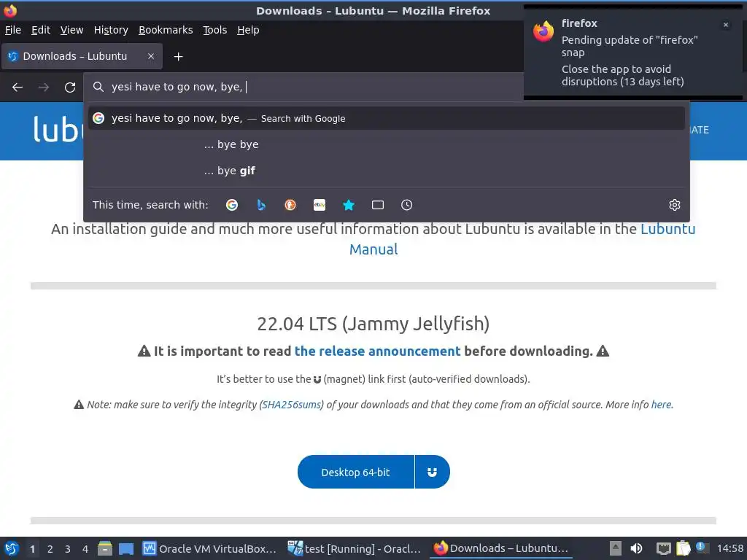The image size is (747, 560).
Task: Open the View menu
Action: click(72, 30)
